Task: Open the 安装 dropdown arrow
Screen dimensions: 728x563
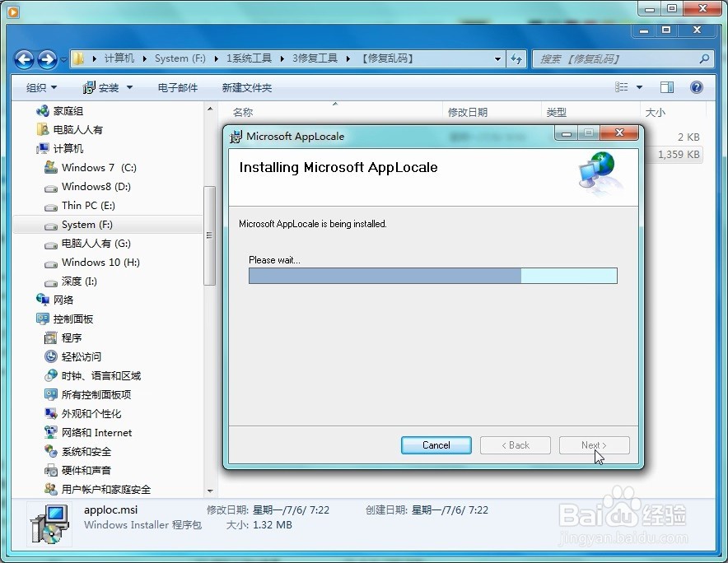Action: click(129, 88)
